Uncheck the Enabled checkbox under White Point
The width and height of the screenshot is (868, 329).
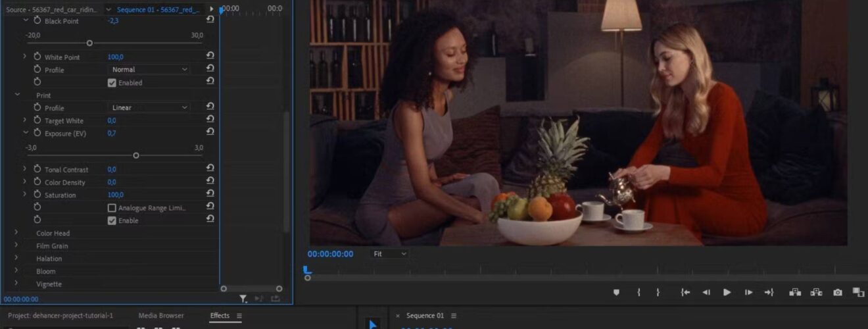112,83
